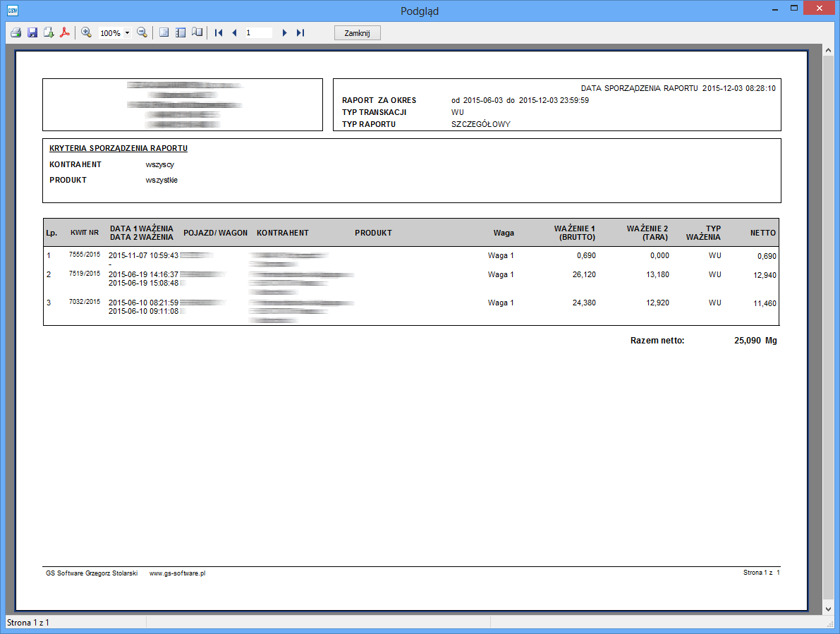Go to the previous page
Image resolution: width=840 pixels, height=634 pixels.
tap(234, 32)
